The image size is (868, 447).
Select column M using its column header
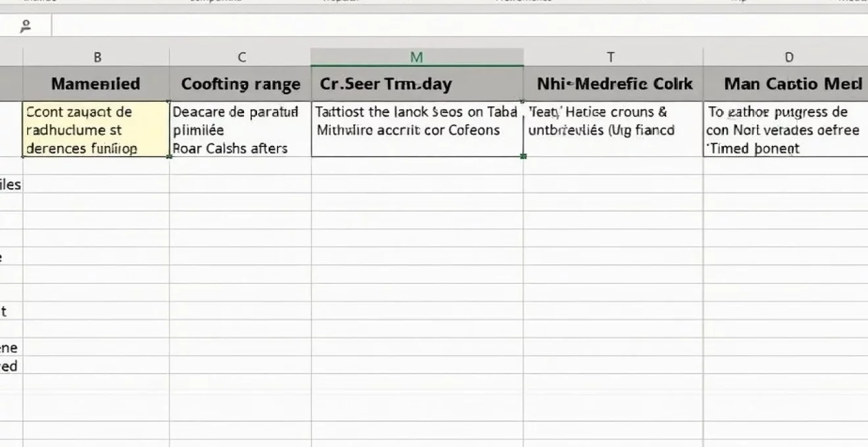415,57
